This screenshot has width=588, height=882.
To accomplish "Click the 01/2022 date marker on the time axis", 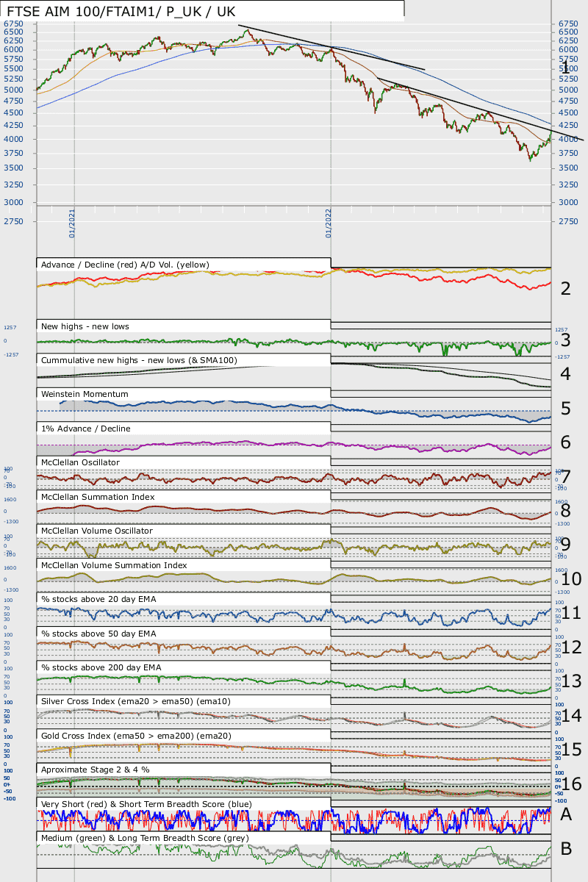I will pos(329,223).
